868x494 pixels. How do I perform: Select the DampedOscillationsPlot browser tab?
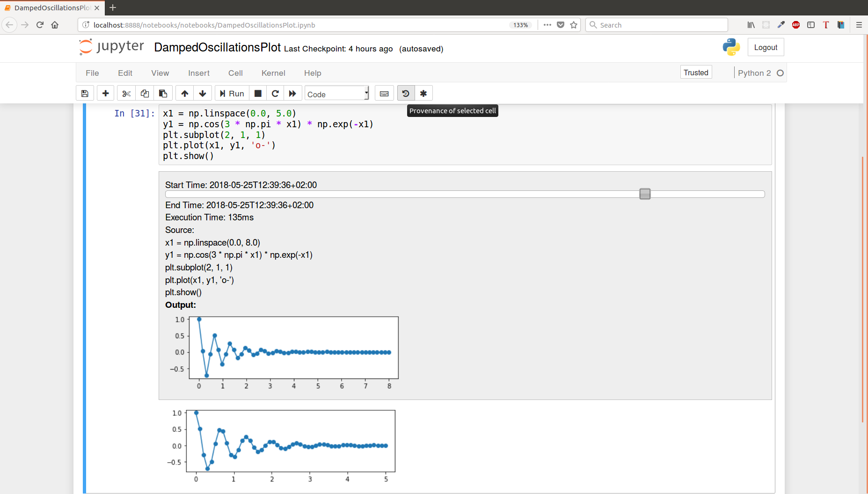point(52,7)
